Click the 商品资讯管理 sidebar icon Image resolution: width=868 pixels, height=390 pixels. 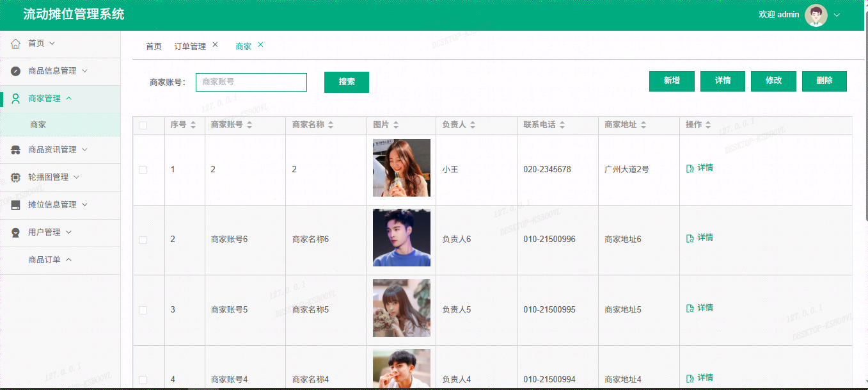coord(16,150)
